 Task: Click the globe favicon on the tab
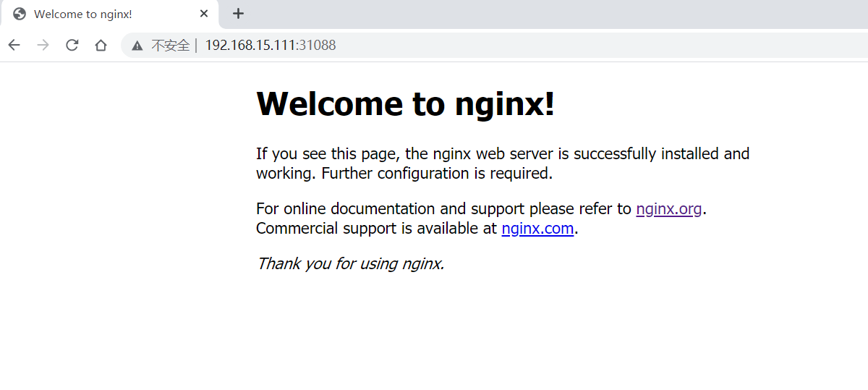click(20, 14)
